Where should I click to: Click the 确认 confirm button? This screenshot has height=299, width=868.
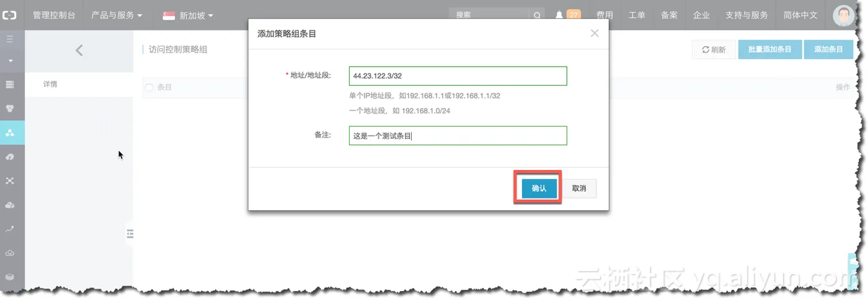539,189
